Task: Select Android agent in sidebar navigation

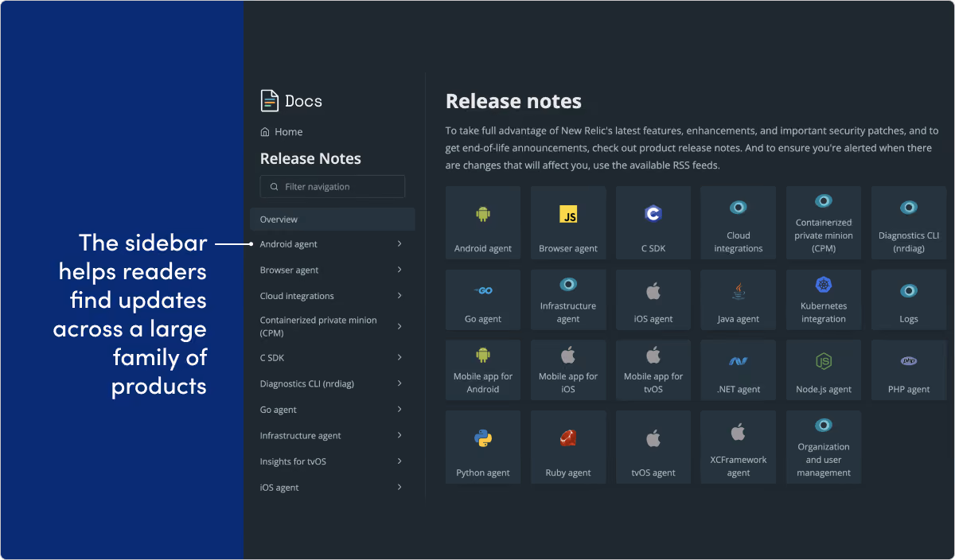Action: (289, 244)
